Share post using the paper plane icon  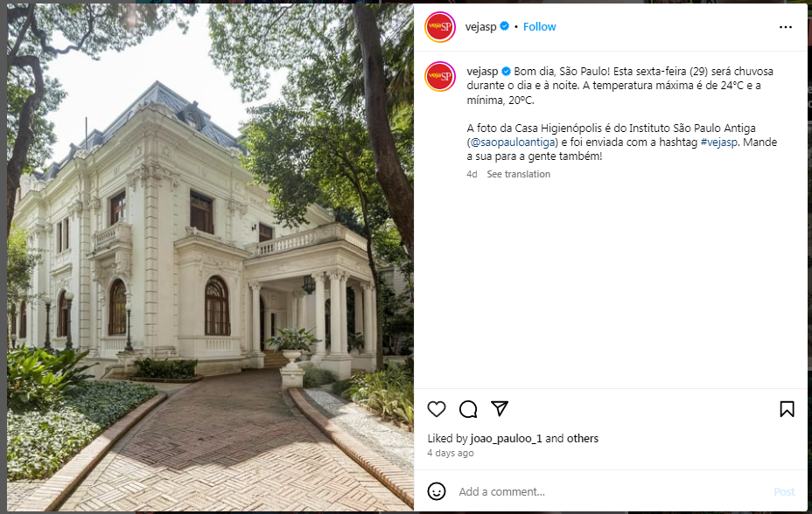click(x=500, y=408)
